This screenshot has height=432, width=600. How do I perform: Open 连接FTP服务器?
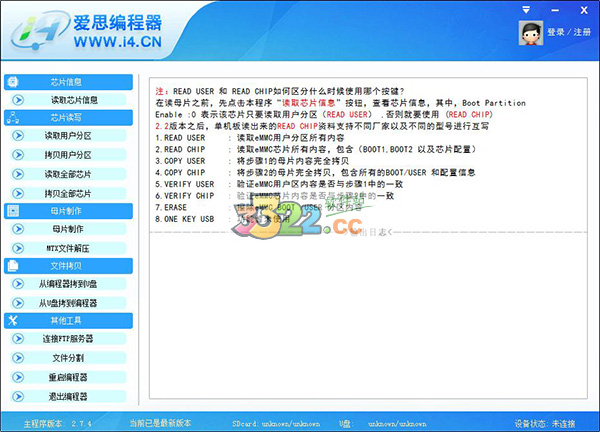pyautogui.click(x=68, y=338)
